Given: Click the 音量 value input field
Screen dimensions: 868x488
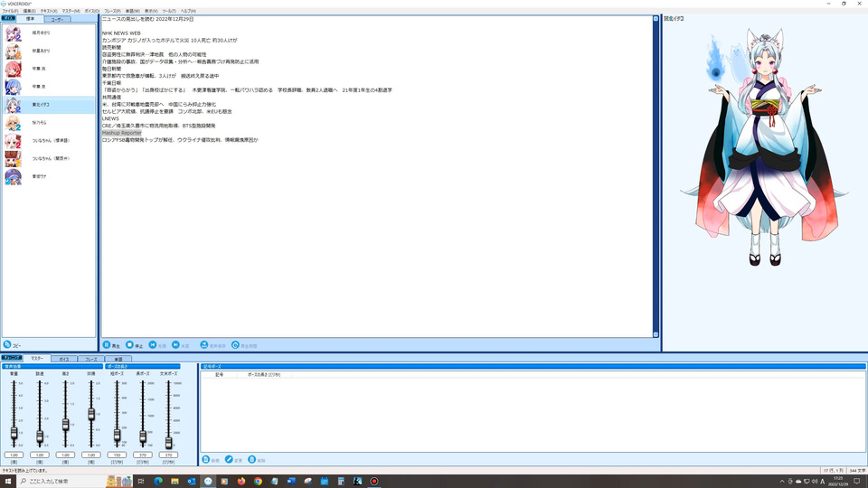Looking at the screenshot, I should point(14,455).
